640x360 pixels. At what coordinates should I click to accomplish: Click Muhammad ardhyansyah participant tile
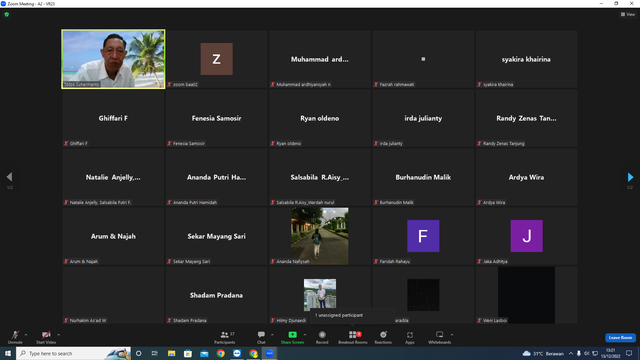320,59
